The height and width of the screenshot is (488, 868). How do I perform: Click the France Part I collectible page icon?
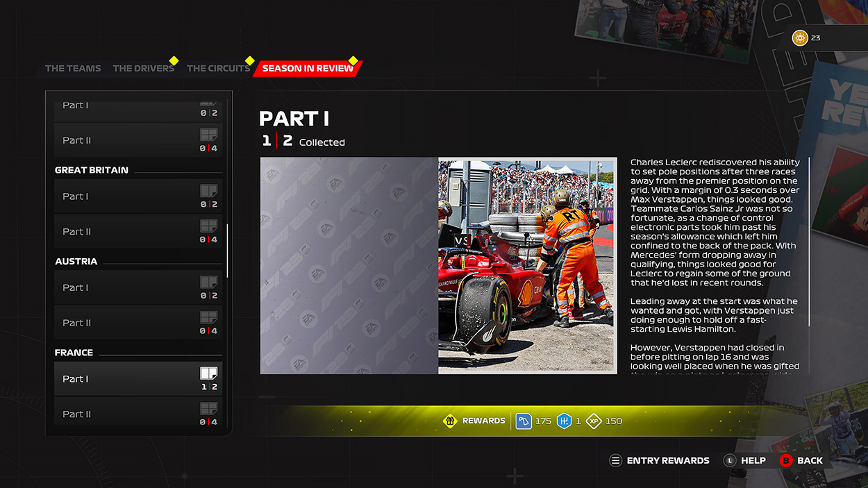pyautogui.click(x=208, y=373)
